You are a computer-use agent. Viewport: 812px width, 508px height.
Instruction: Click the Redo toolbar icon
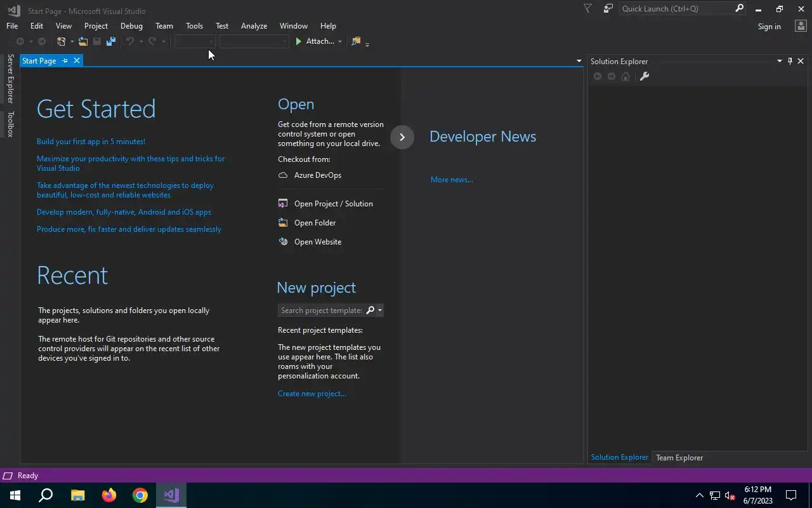pos(152,41)
